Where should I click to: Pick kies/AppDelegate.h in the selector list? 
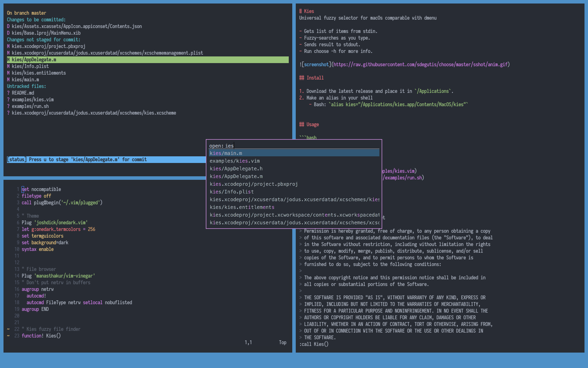tap(294, 169)
